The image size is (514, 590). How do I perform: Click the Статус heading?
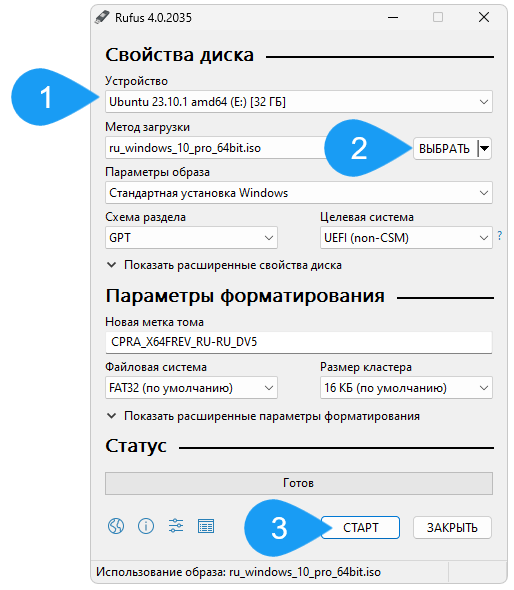136,446
